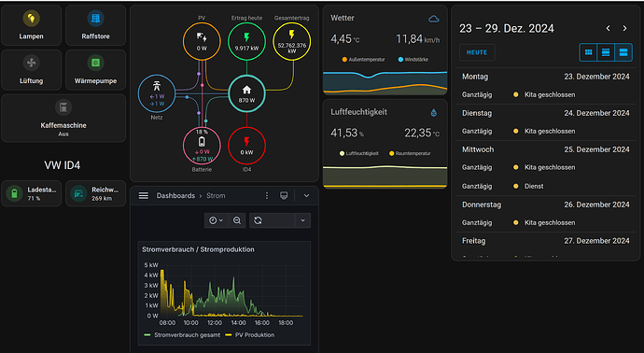Click the humidity graph chart area

[x=385, y=176]
